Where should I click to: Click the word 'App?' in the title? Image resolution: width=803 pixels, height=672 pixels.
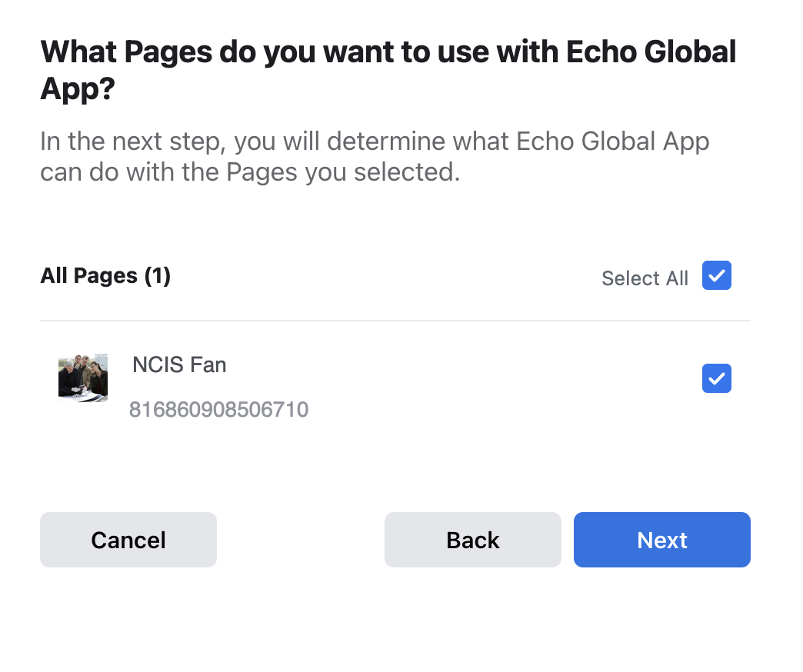78,89
